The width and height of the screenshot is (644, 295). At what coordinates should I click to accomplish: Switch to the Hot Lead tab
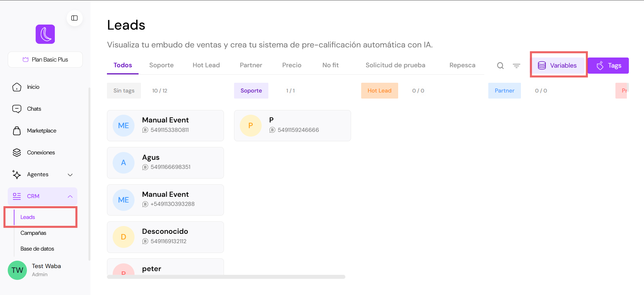pos(206,65)
